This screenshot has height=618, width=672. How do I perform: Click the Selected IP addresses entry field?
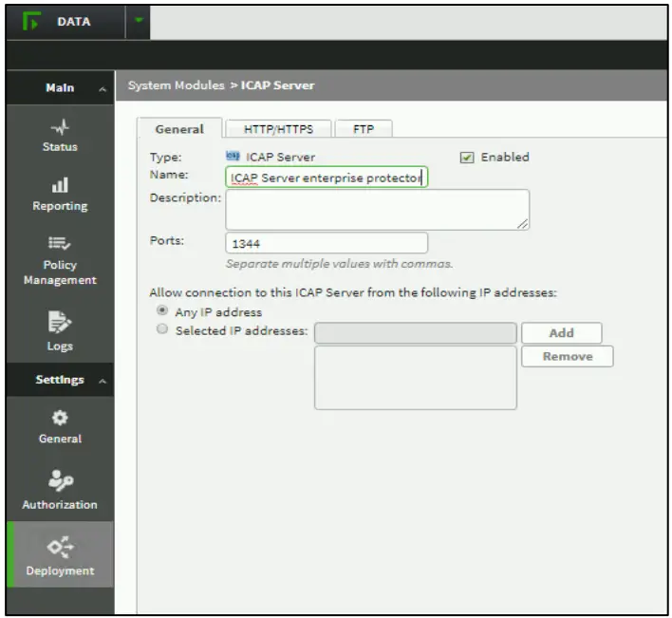click(416, 333)
